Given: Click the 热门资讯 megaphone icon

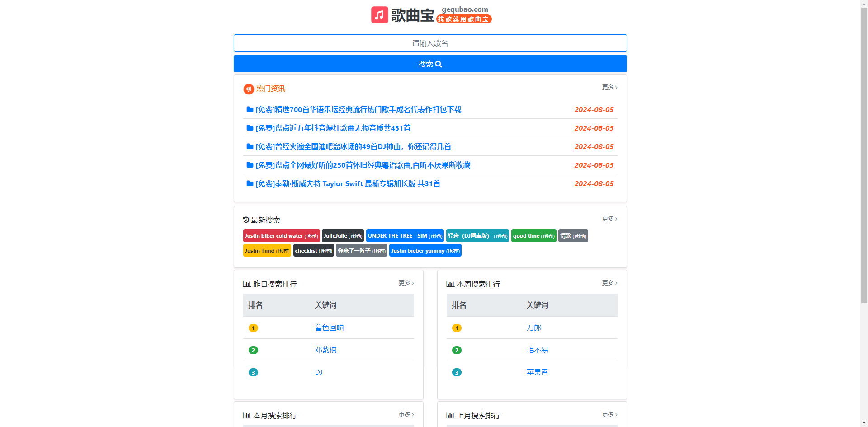Looking at the screenshot, I should tap(249, 89).
